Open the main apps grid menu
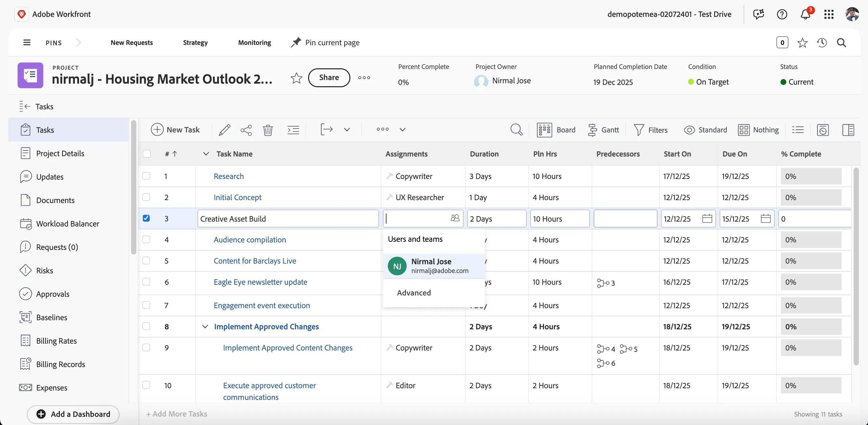 tap(829, 14)
